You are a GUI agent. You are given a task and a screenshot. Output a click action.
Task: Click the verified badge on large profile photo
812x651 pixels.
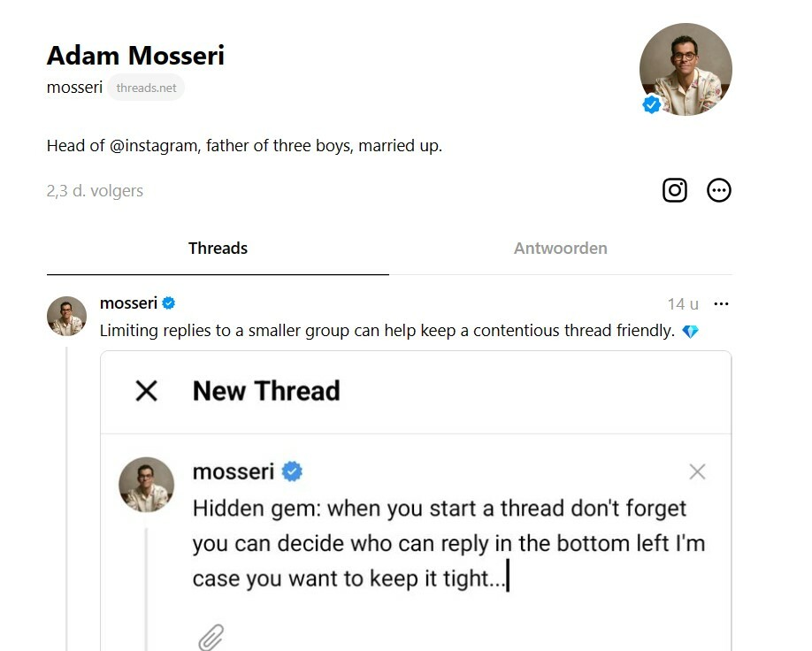coord(652,105)
